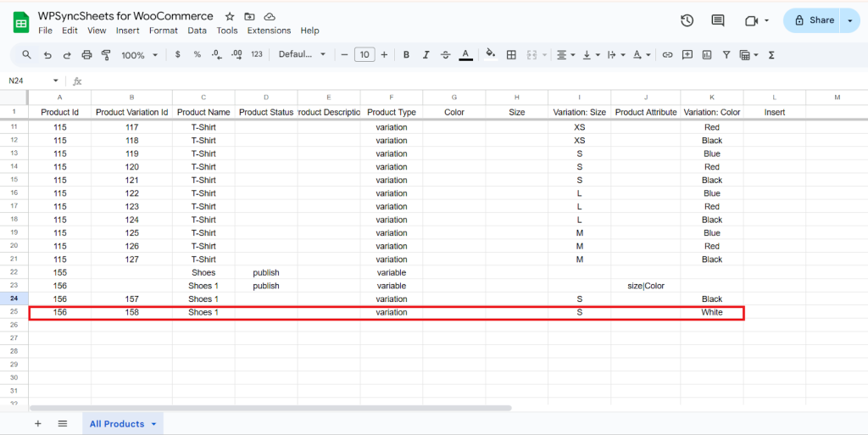Increase decimal places
The width and height of the screenshot is (868, 435).
pyautogui.click(x=237, y=55)
